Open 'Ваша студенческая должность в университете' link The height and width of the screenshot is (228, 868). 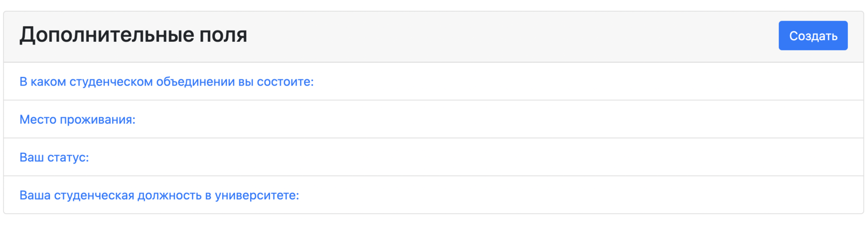click(159, 195)
